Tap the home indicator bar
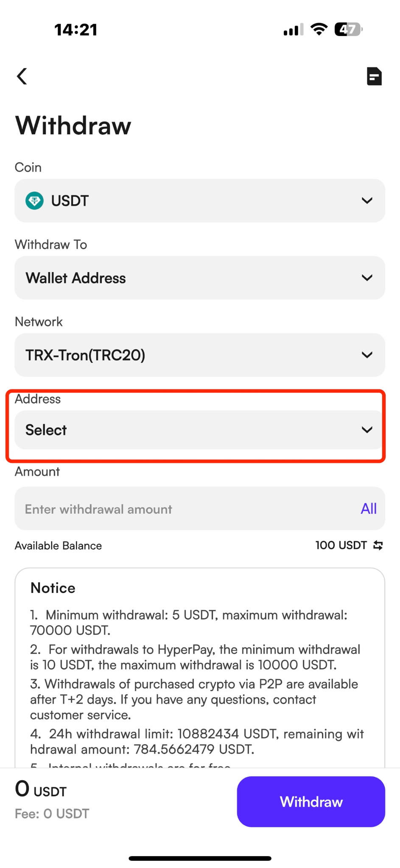400x868 pixels. point(200,858)
